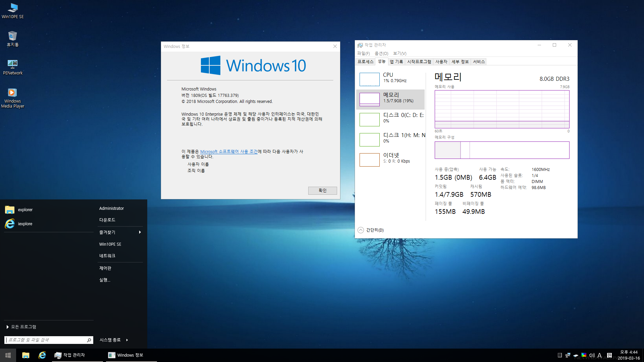
Task: Close the Windows 정보 dialog
Action: [x=335, y=46]
